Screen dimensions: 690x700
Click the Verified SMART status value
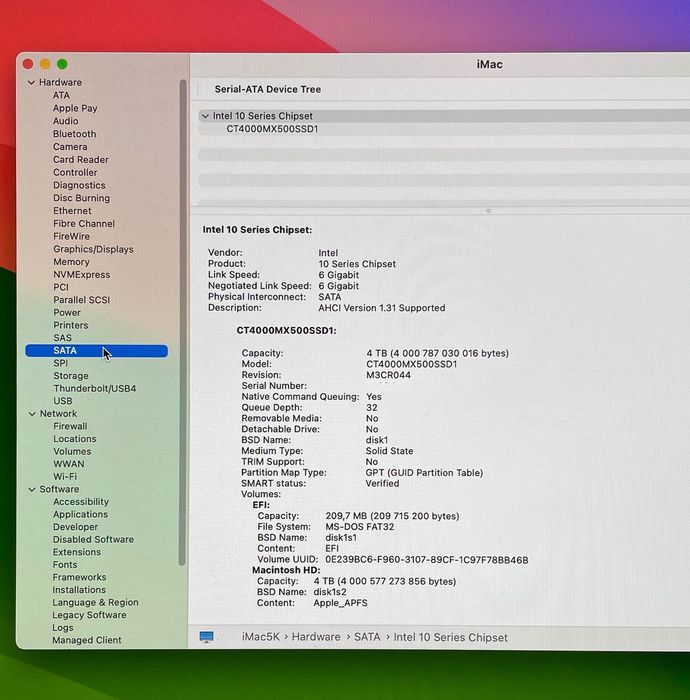[382, 483]
